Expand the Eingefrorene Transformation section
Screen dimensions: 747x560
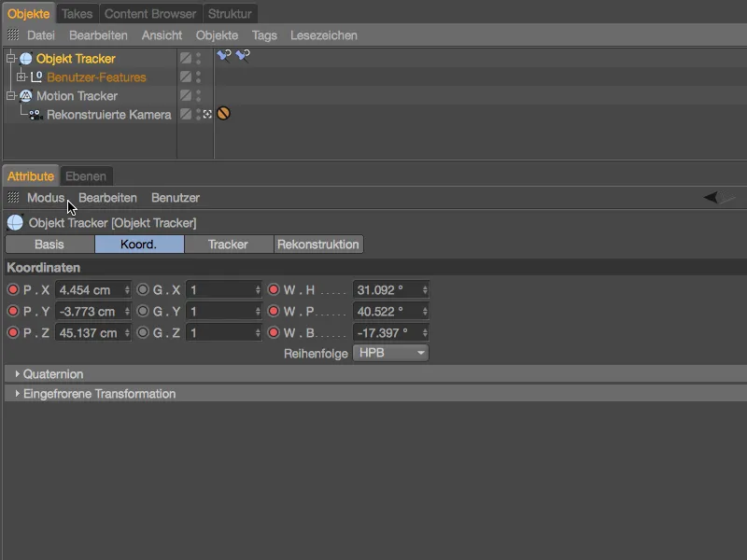(x=17, y=393)
